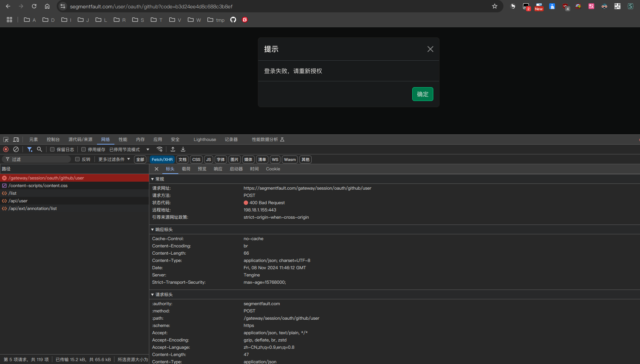Viewport: 640px width, 364px height.
Task: Bookmark this page with star icon
Action: (495, 6)
